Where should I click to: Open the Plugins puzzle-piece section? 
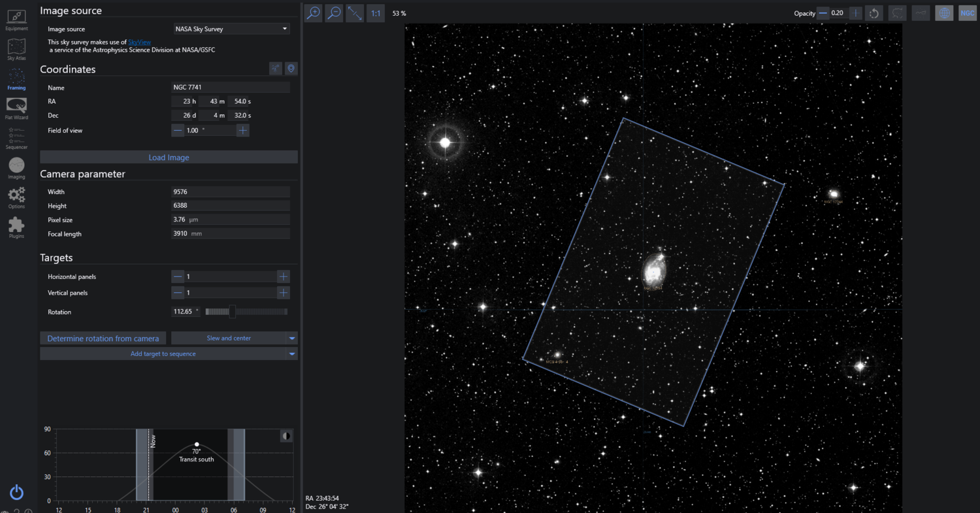[16, 227]
